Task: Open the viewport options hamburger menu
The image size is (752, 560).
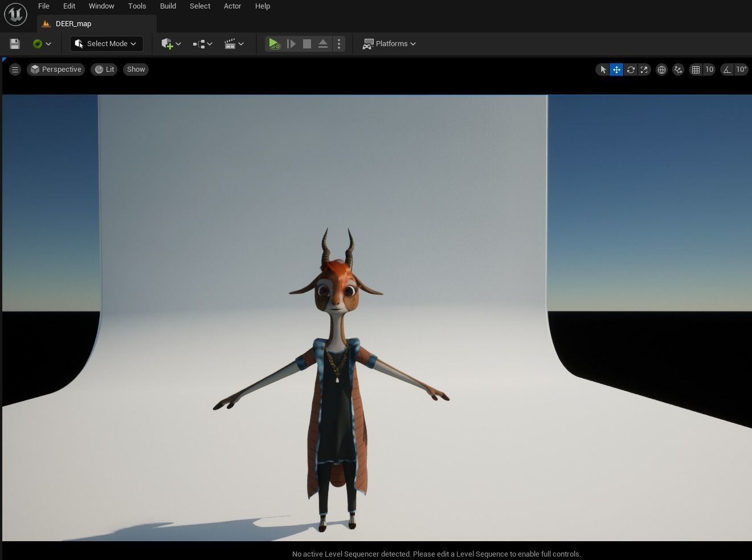Action: coord(15,70)
